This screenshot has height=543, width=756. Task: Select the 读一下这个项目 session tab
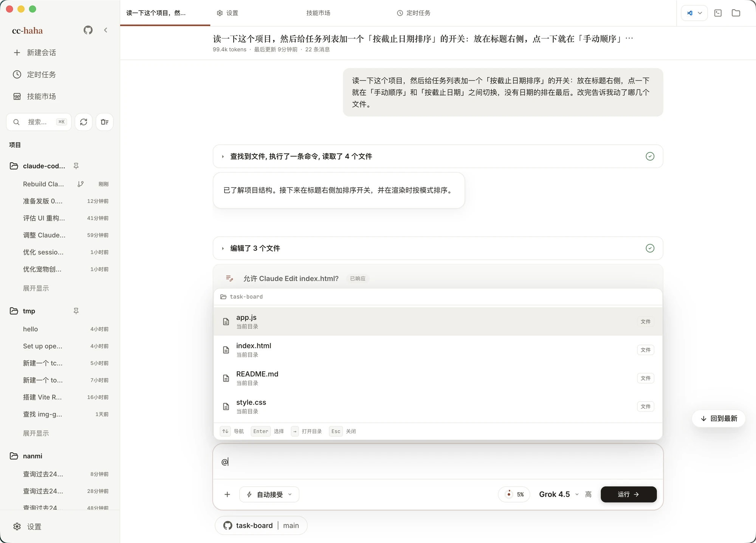coord(165,13)
